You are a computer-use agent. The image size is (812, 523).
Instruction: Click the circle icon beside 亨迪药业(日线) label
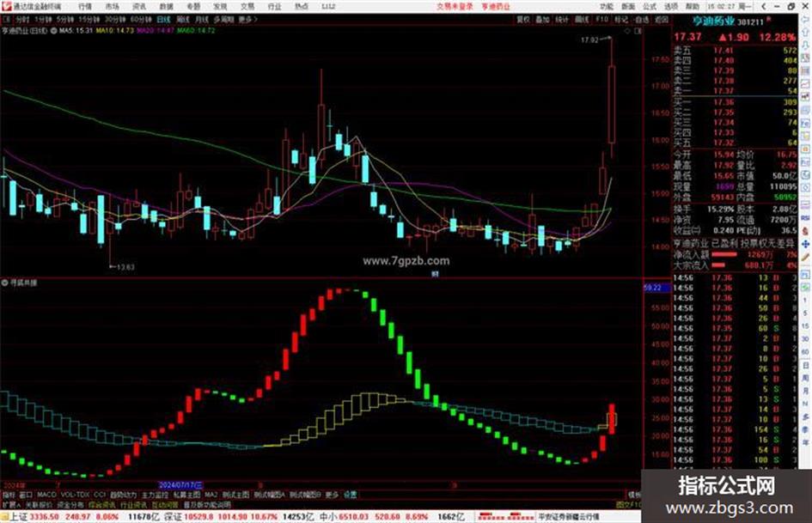point(54,31)
